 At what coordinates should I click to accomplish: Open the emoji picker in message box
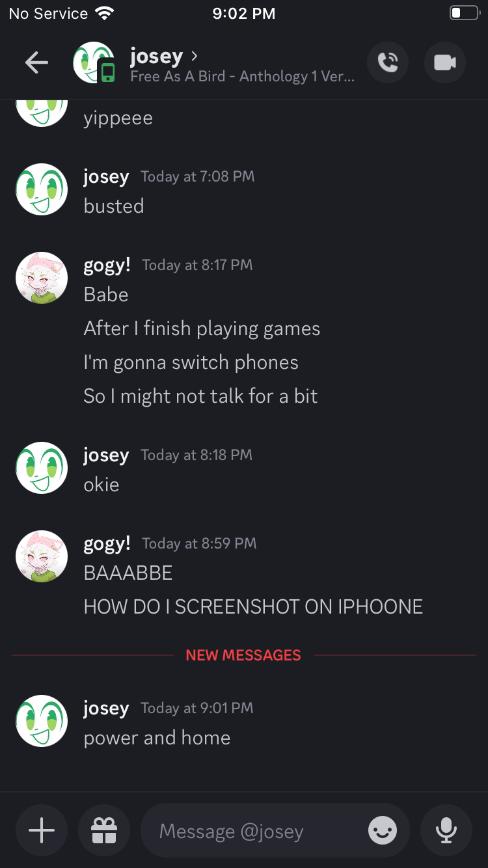(383, 830)
